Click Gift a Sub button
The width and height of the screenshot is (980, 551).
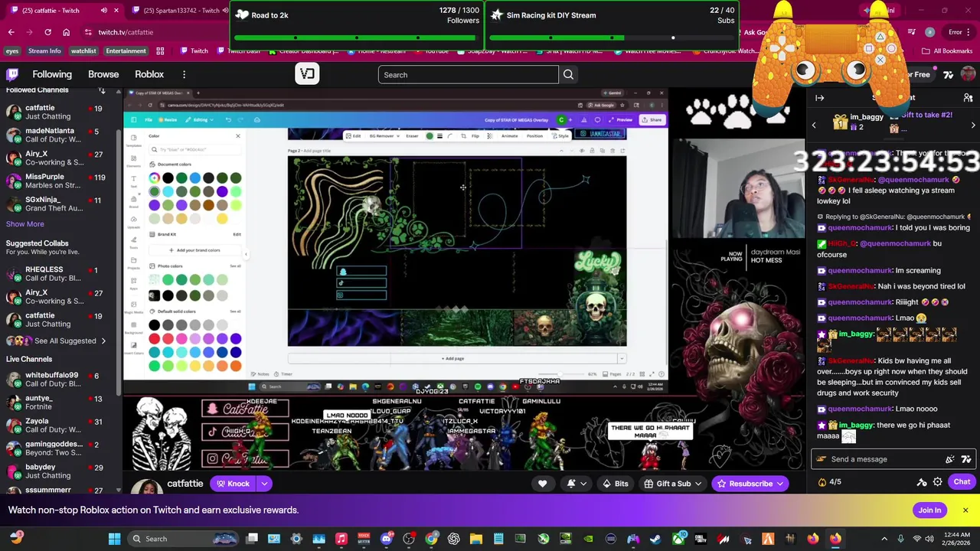(x=673, y=484)
